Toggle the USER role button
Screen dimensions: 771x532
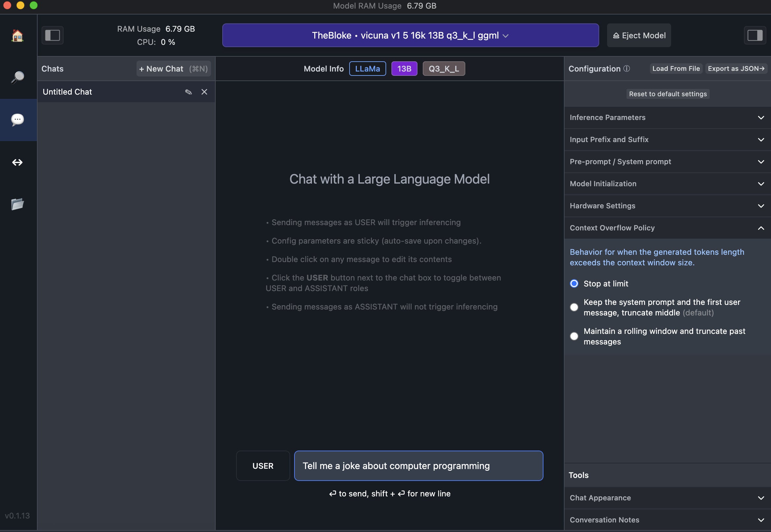tap(263, 466)
